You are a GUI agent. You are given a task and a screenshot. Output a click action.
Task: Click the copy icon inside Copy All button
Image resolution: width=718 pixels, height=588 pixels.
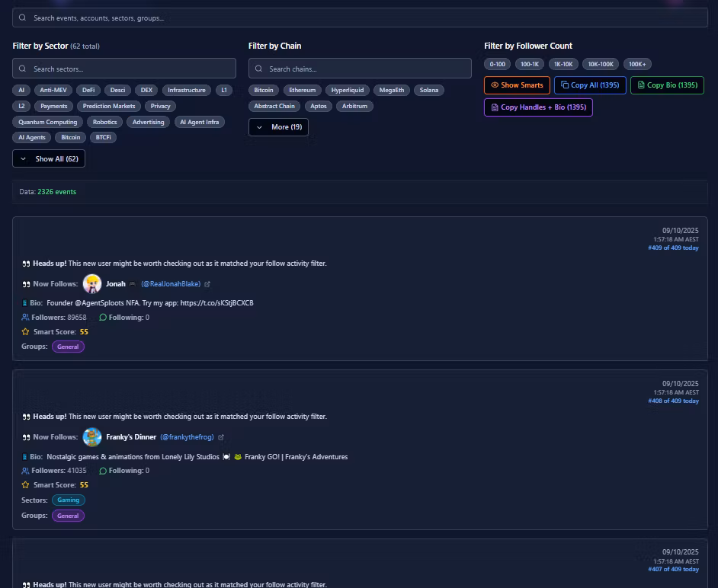tap(565, 85)
